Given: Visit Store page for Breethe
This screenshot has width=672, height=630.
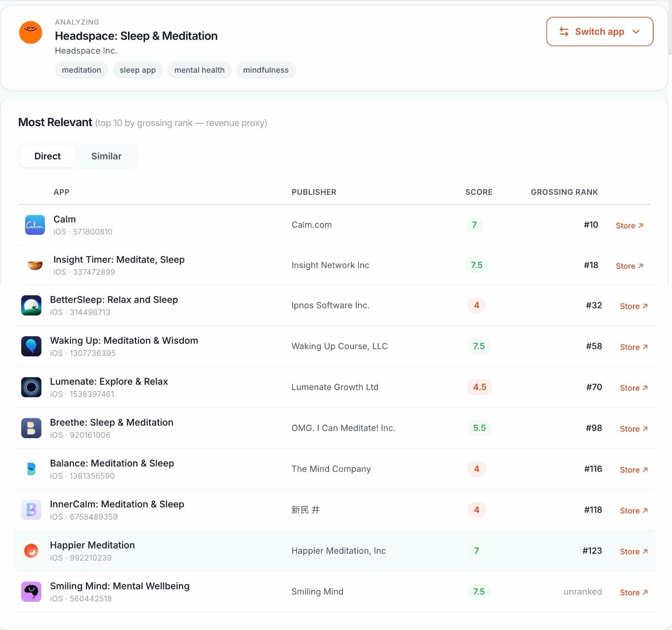Looking at the screenshot, I should [x=634, y=429].
